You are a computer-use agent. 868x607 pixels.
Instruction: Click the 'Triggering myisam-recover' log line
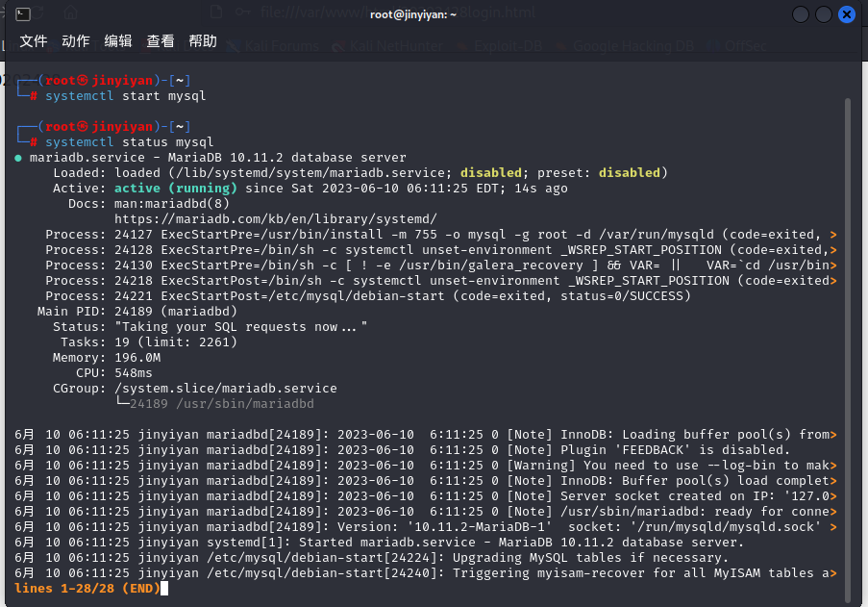point(425,573)
